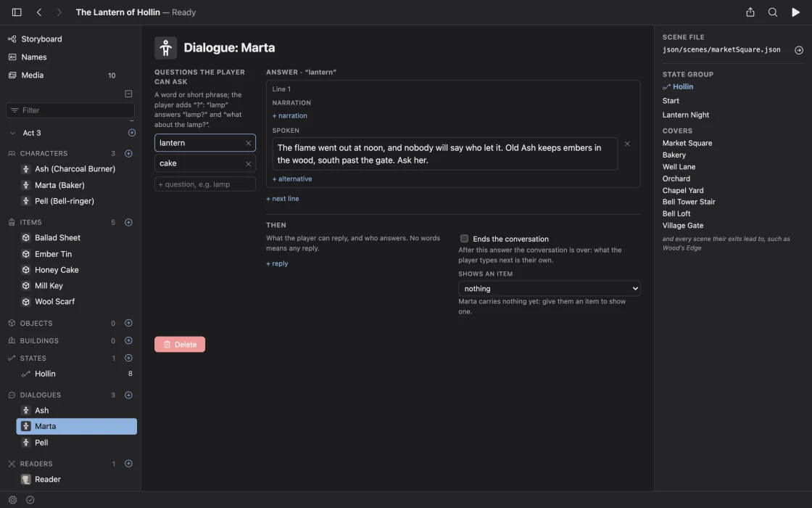Remove the "lantern" question
Image resolution: width=812 pixels, height=508 pixels.
tap(248, 143)
